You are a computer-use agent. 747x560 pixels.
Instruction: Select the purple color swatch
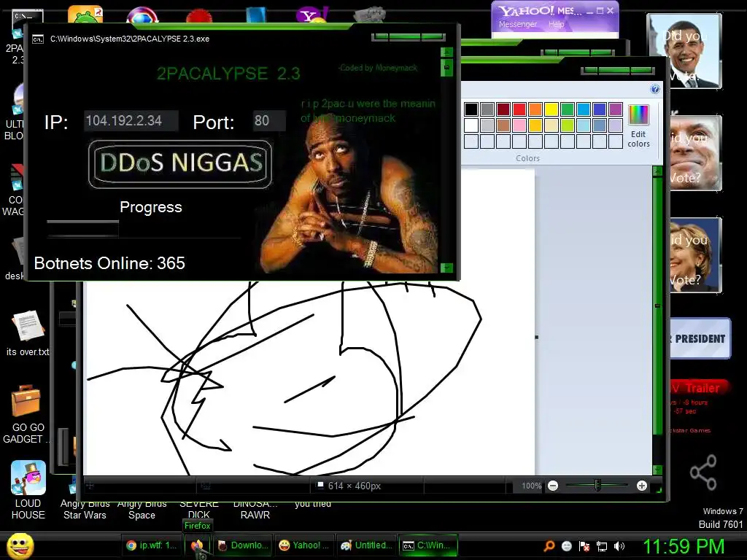[616, 109]
